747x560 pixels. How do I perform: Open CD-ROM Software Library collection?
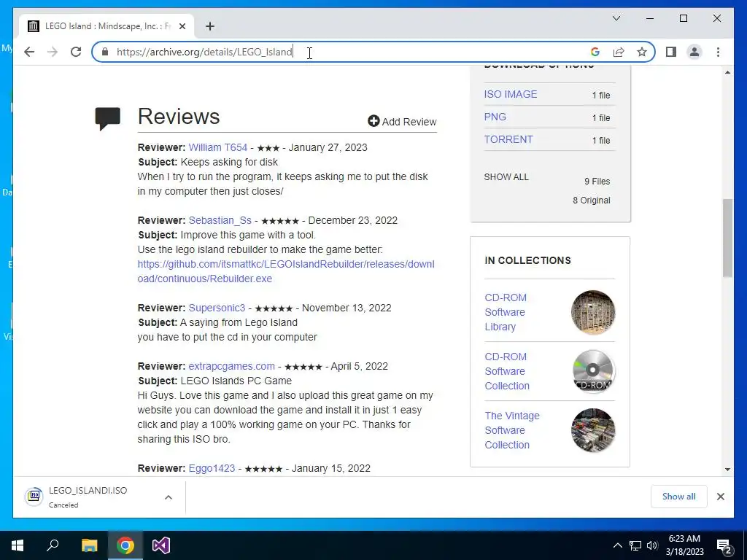coord(506,312)
